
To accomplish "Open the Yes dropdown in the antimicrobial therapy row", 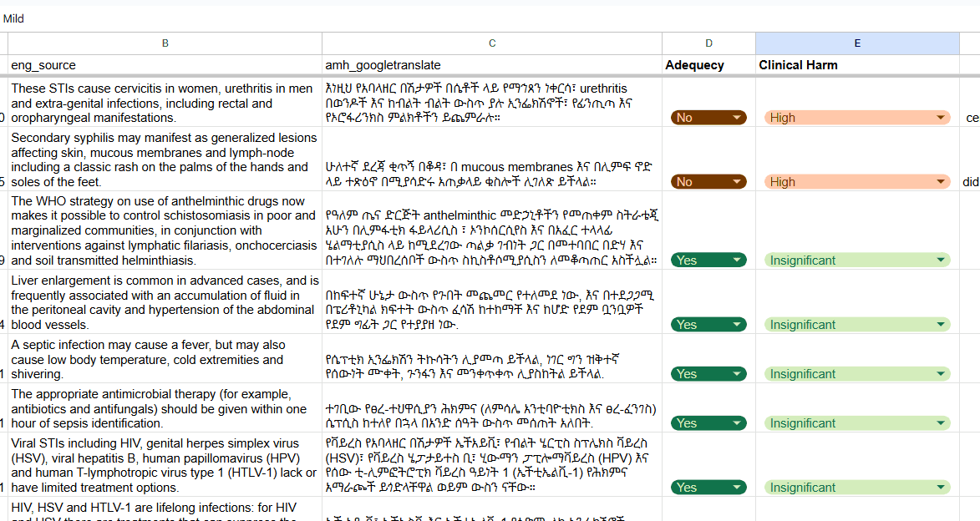I will (x=708, y=423).
